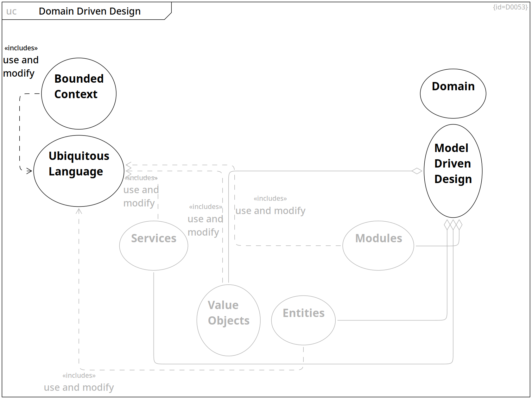This screenshot has height=399, width=532.
Task: Select the Entities use case ellipse
Action: (x=303, y=320)
